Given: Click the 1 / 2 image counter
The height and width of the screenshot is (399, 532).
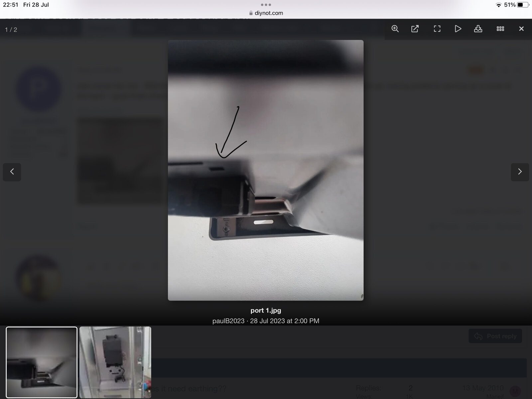Looking at the screenshot, I should [x=11, y=30].
